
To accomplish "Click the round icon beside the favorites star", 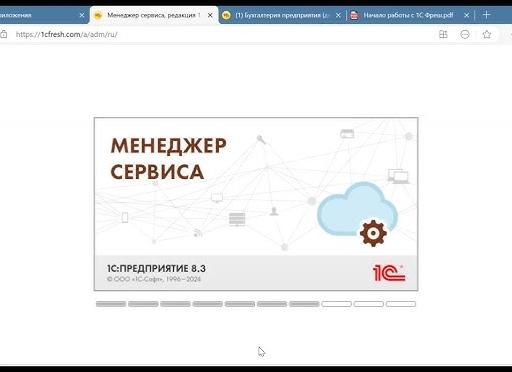I will pos(465,34).
